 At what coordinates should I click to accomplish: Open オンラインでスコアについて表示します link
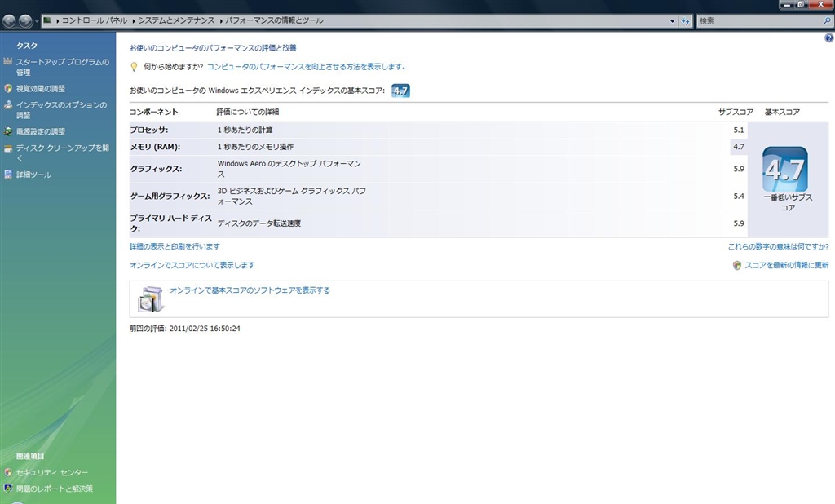[192, 265]
